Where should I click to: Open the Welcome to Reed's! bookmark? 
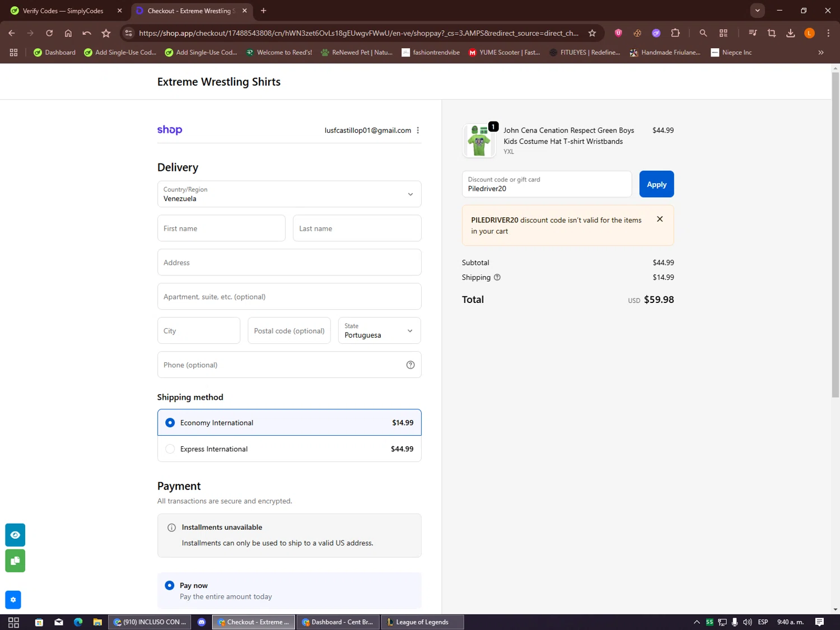279,53
